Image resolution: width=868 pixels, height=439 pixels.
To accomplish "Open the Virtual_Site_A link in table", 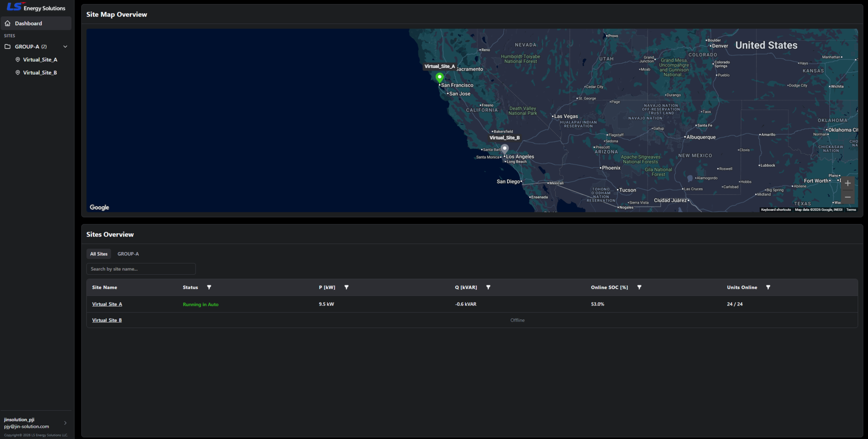I will [107, 304].
